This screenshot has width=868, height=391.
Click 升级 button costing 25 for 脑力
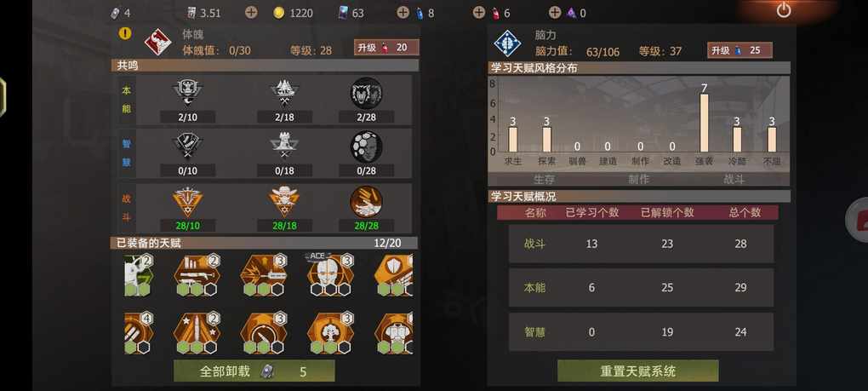click(x=740, y=50)
